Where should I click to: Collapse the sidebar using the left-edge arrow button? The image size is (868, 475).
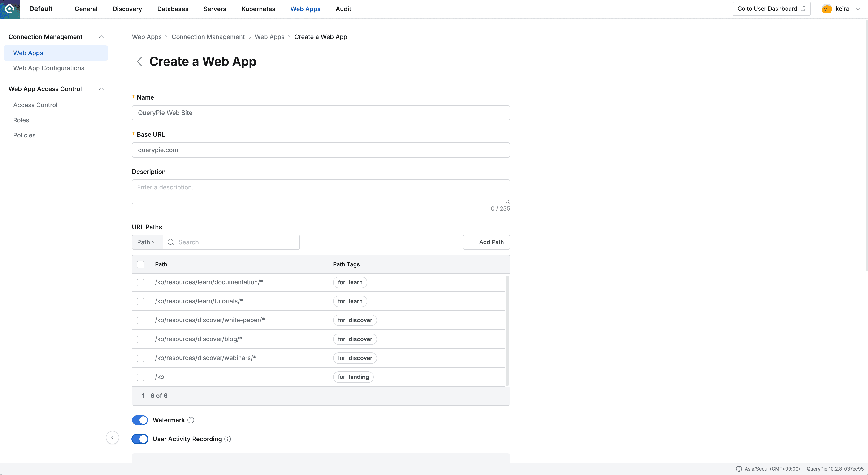coord(113,438)
